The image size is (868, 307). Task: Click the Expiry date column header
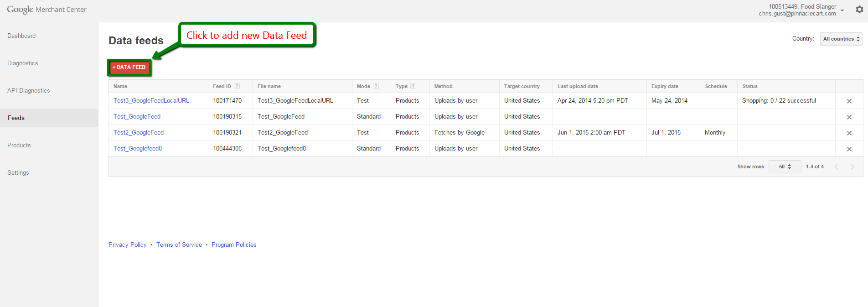[x=665, y=86]
